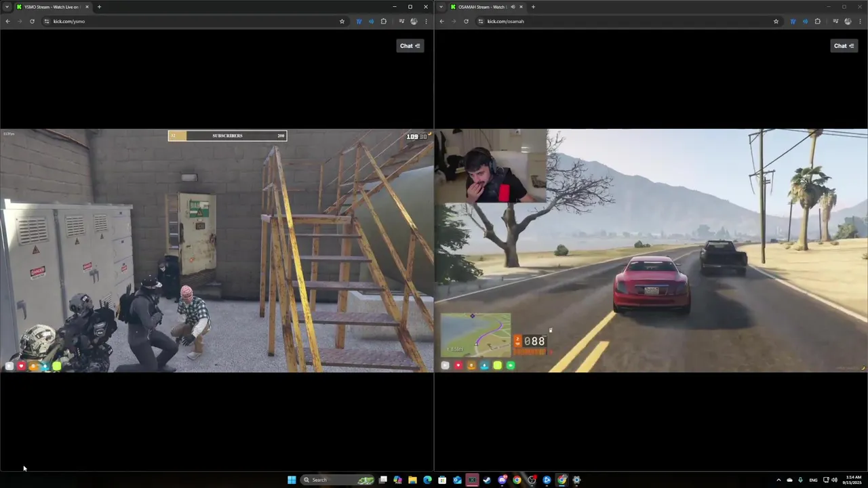Screen dimensions: 868x488
Task: Close the OSAMAH Stream tab
Action: tap(521, 7)
